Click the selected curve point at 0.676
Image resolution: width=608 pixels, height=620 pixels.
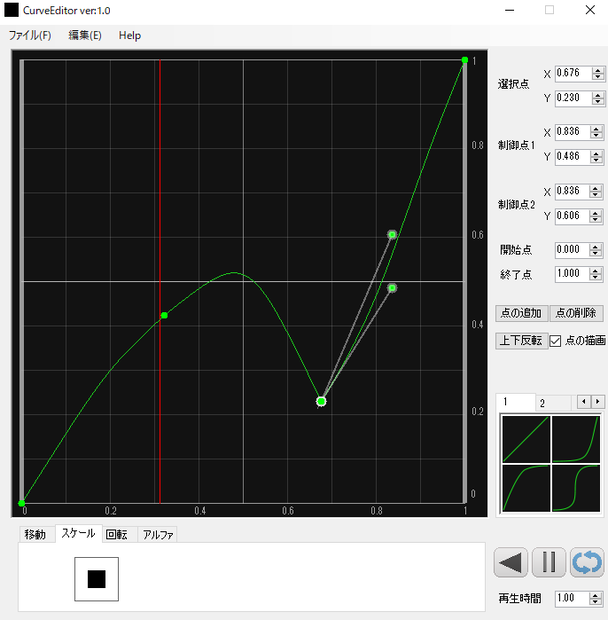pyautogui.click(x=321, y=402)
